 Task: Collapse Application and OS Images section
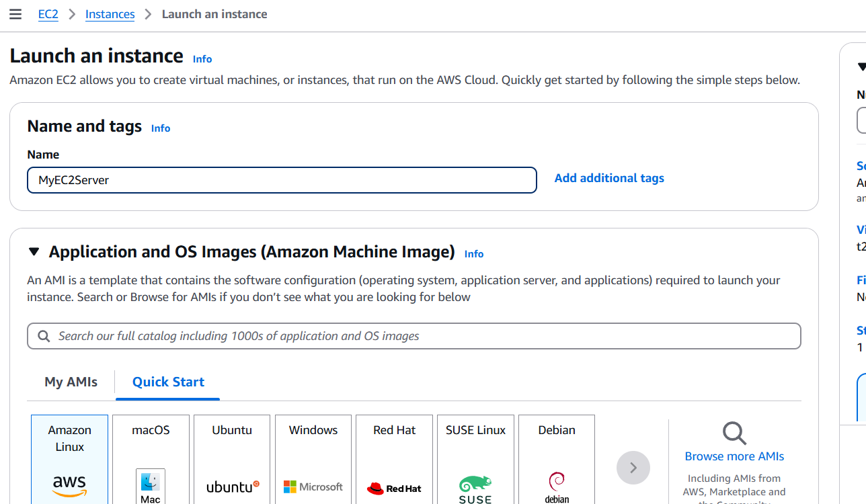click(x=34, y=252)
